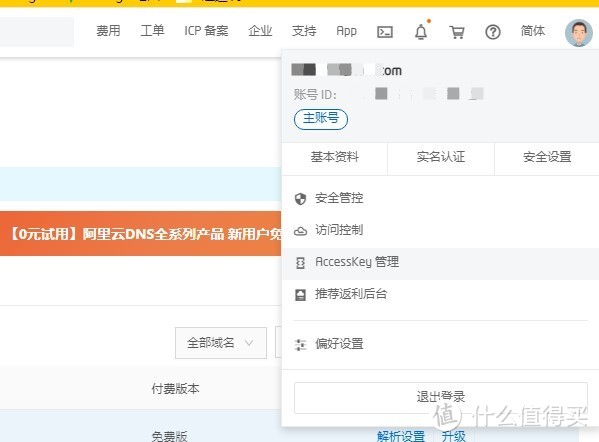Open the 基本资料 tab
The image size is (599, 442).
335,157
